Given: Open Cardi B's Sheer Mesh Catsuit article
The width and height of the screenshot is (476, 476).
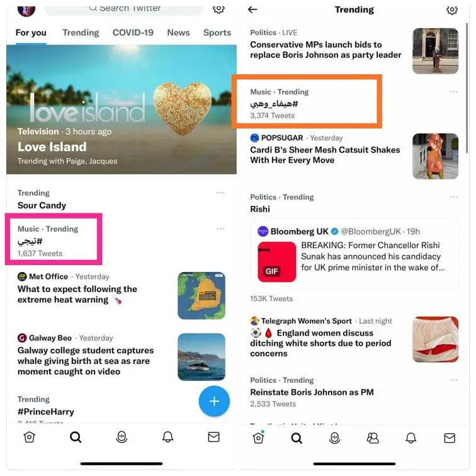Looking at the screenshot, I should (325, 155).
